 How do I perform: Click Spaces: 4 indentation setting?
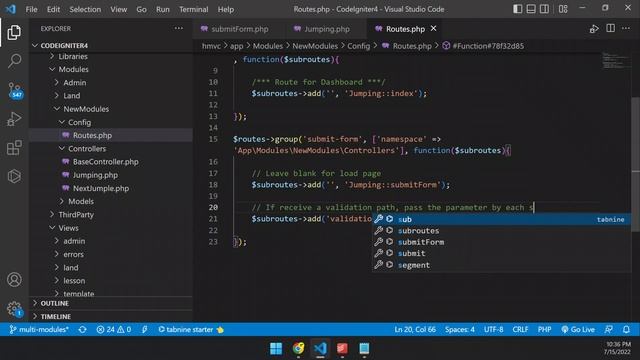pyautogui.click(x=460, y=329)
